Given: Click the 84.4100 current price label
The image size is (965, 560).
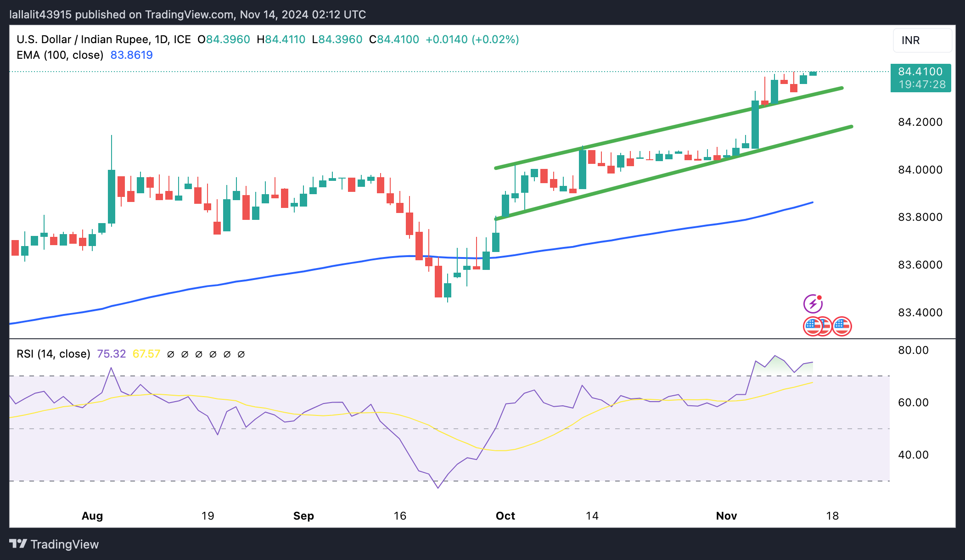Looking at the screenshot, I should pyautogui.click(x=920, y=72).
